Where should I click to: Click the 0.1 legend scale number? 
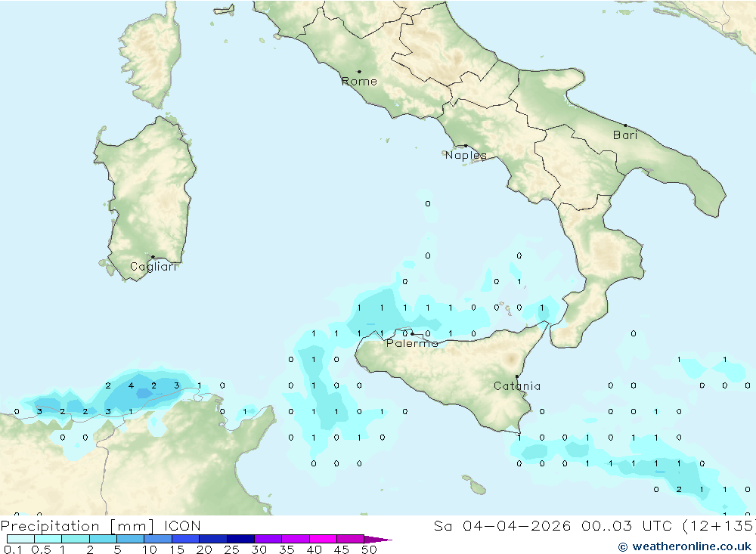(x=12, y=549)
